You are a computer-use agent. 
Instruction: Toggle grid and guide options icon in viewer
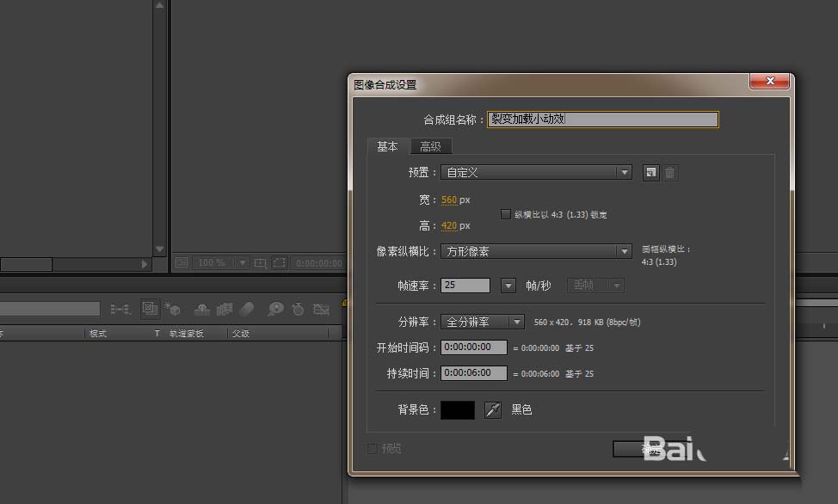pyautogui.click(x=261, y=262)
